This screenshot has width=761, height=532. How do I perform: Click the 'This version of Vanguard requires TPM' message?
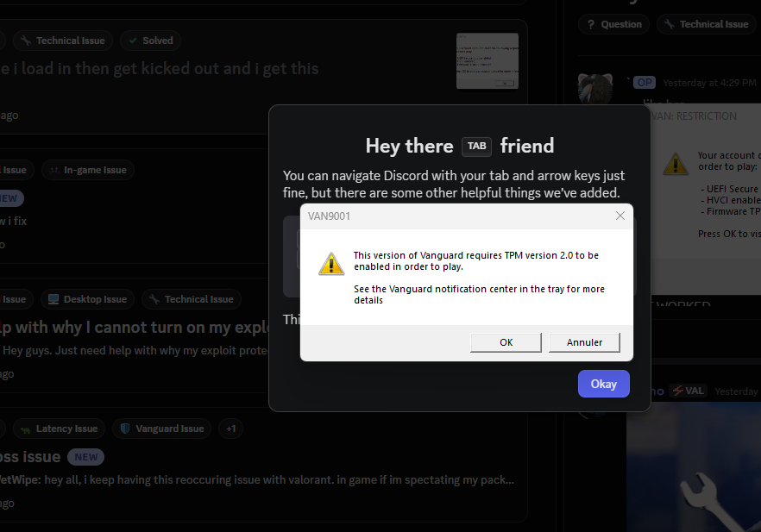coord(476,261)
